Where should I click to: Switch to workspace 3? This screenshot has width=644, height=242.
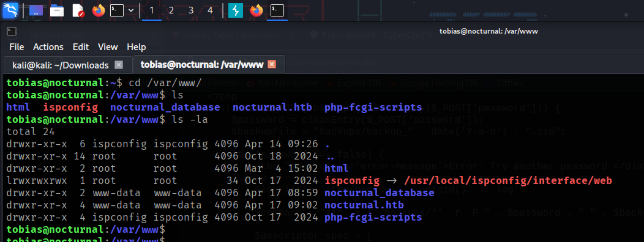point(190,10)
